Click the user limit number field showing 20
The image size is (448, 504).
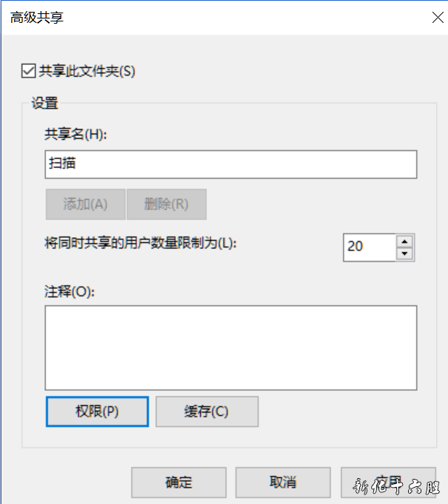pyautogui.click(x=369, y=247)
